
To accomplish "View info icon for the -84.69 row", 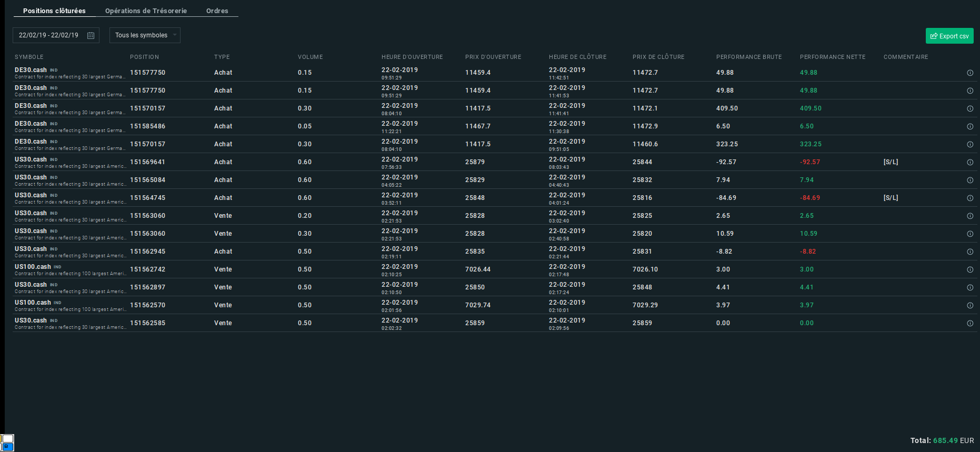I will tap(970, 198).
